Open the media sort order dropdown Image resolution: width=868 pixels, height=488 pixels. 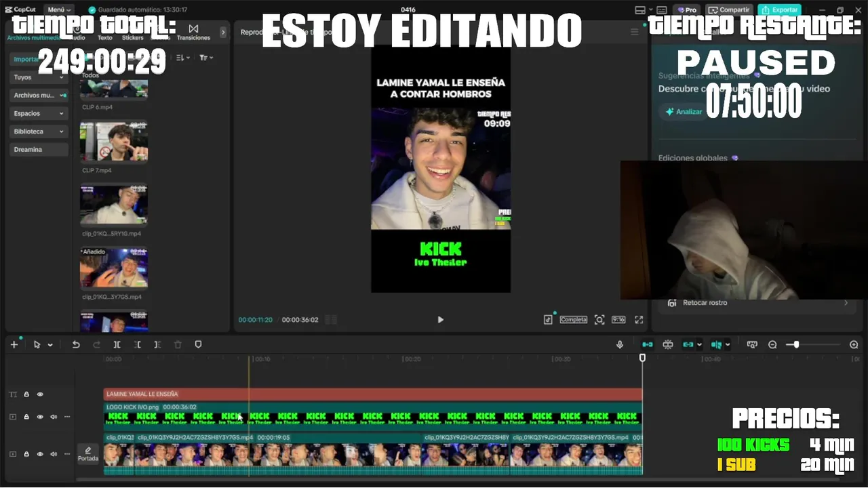point(183,58)
